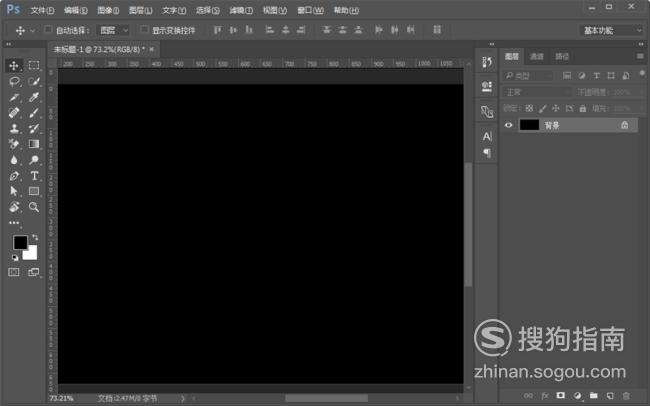Select the History Brush tool
The height and width of the screenshot is (406, 650).
click(34, 128)
